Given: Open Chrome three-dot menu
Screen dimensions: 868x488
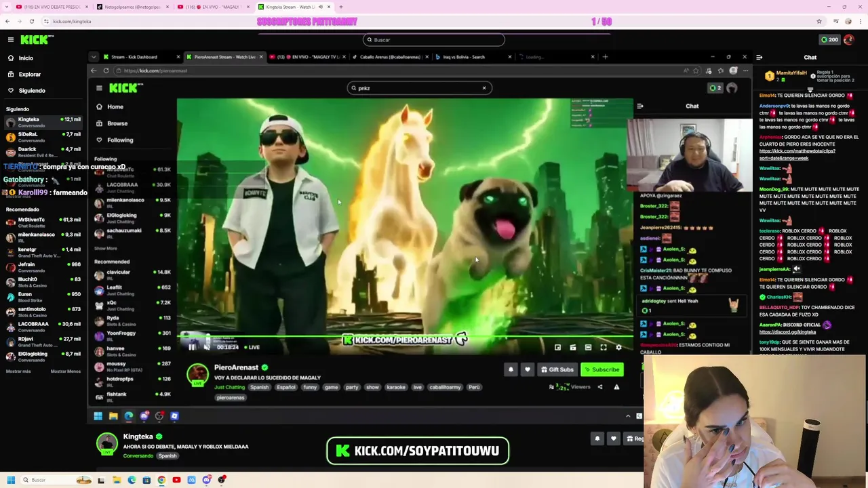Looking at the screenshot, I should click(859, 21).
